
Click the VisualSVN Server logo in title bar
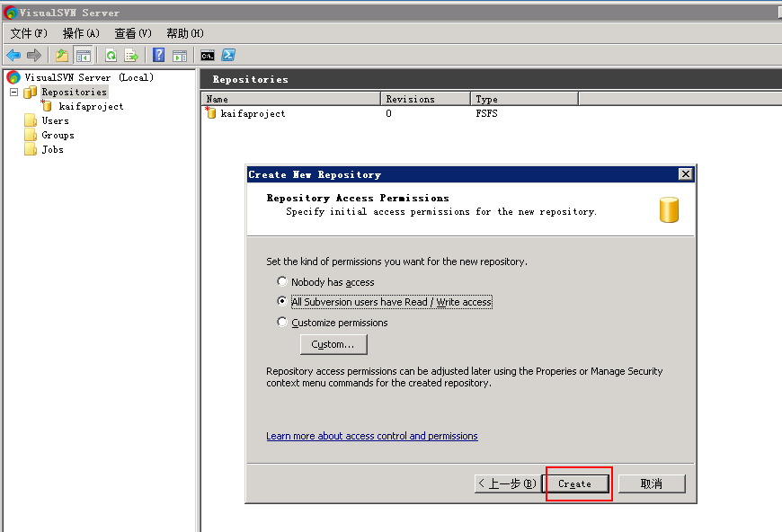[11, 13]
